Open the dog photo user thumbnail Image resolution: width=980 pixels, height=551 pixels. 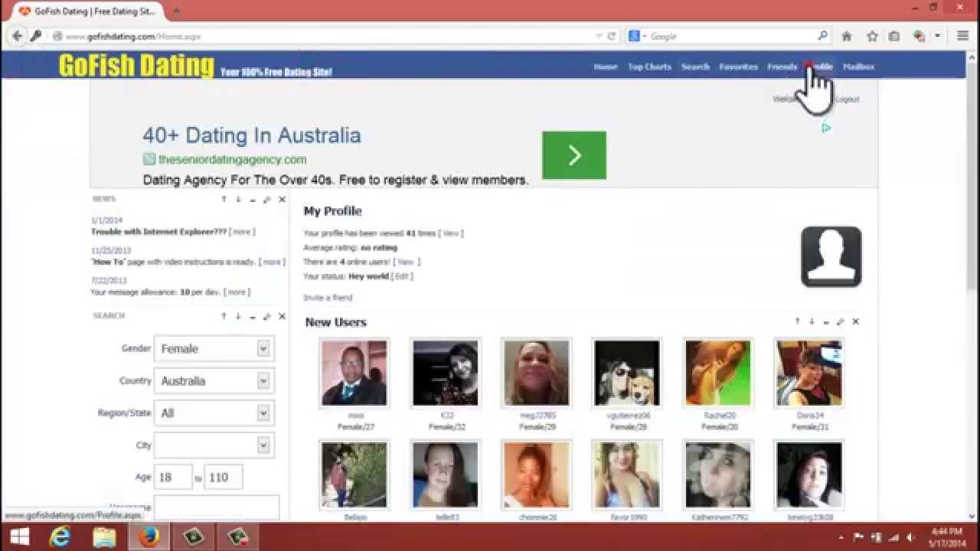pyautogui.click(x=627, y=373)
